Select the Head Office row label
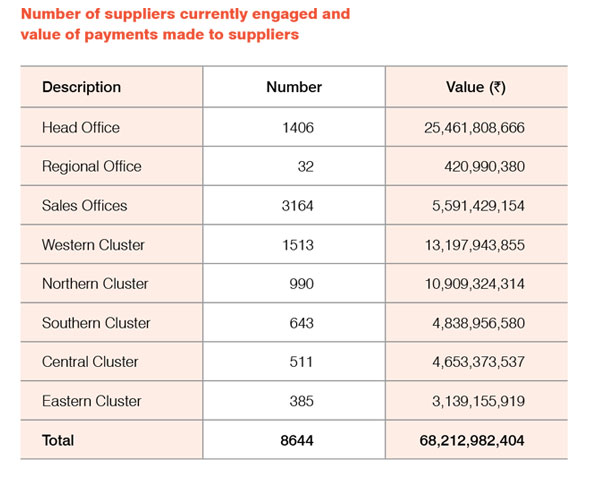 point(81,128)
